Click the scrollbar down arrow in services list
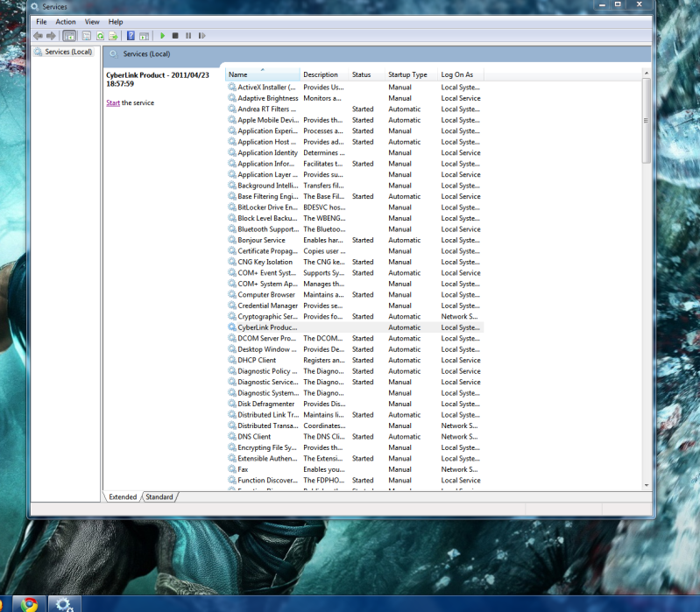 click(x=647, y=485)
